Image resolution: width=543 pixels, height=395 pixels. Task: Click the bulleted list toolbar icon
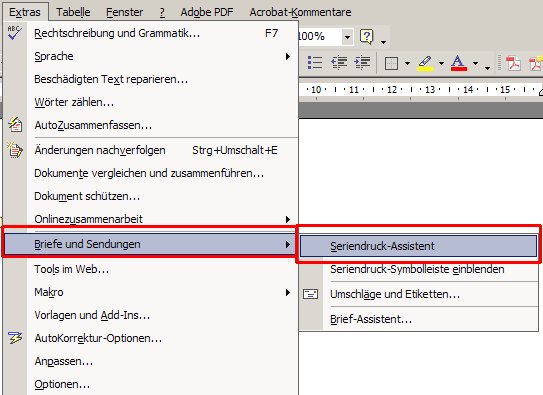[315, 63]
